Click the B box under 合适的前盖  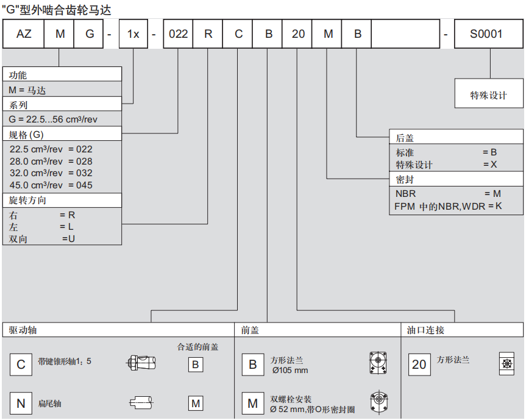(x=195, y=365)
